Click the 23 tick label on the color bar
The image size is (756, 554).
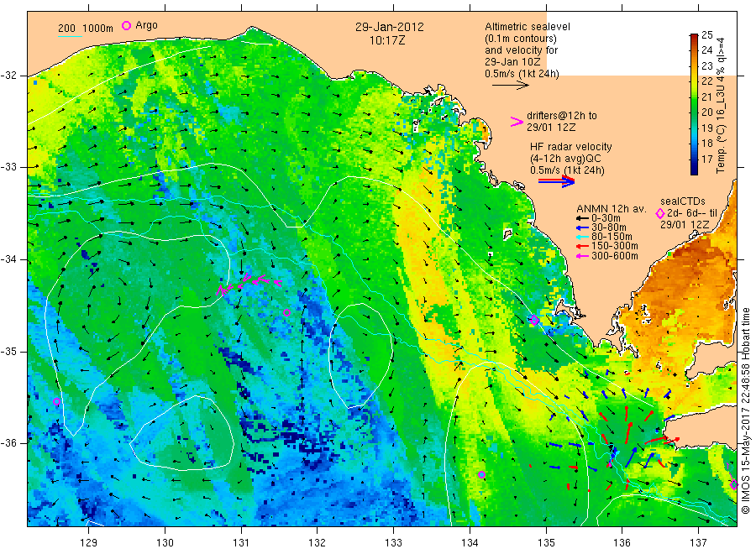pos(706,66)
